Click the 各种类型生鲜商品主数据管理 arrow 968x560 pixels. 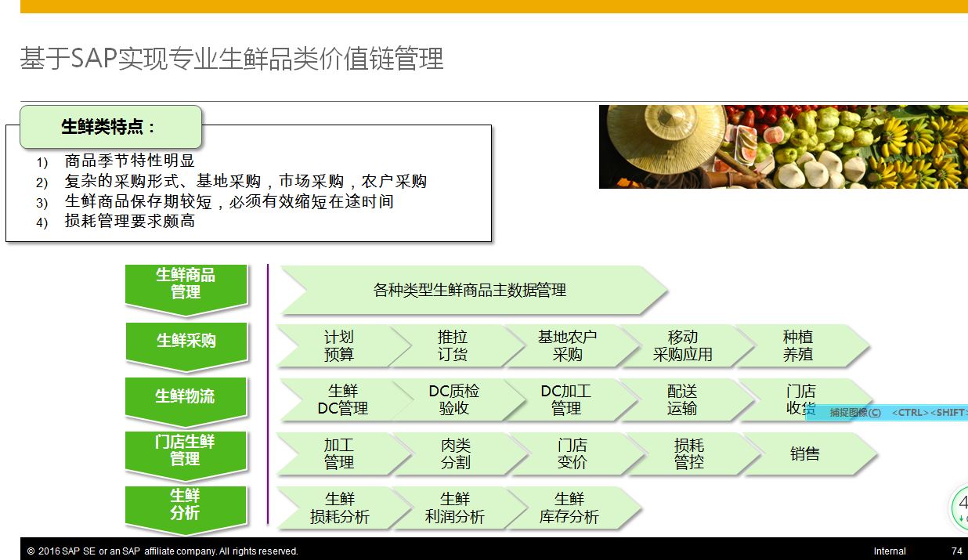pos(473,290)
